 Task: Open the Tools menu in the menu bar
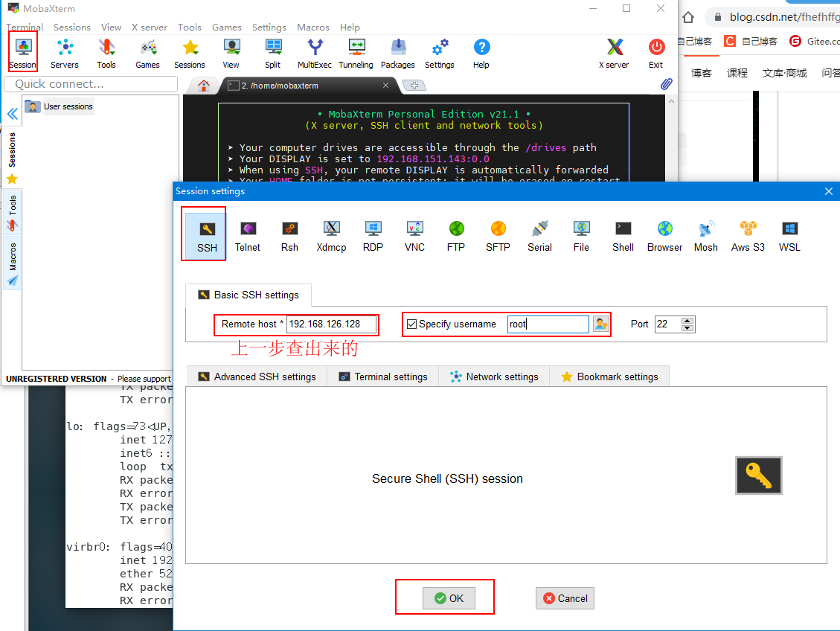tap(190, 27)
